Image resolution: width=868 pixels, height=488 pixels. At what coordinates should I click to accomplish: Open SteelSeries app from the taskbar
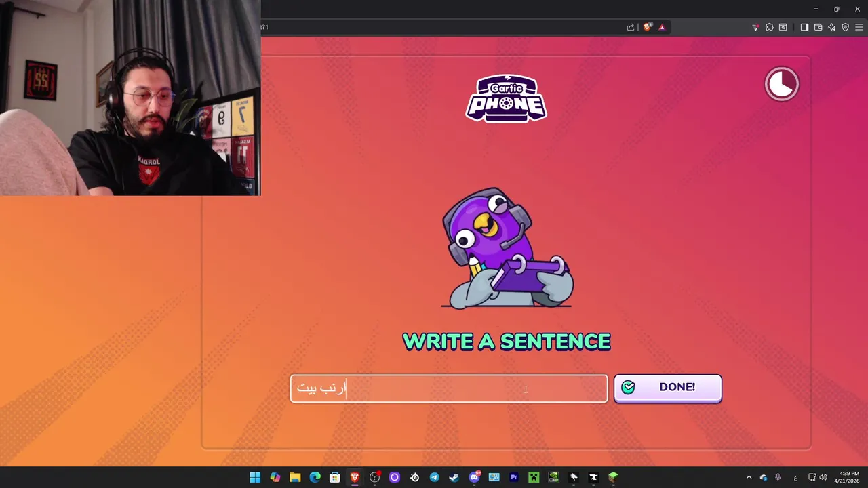click(414, 477)
